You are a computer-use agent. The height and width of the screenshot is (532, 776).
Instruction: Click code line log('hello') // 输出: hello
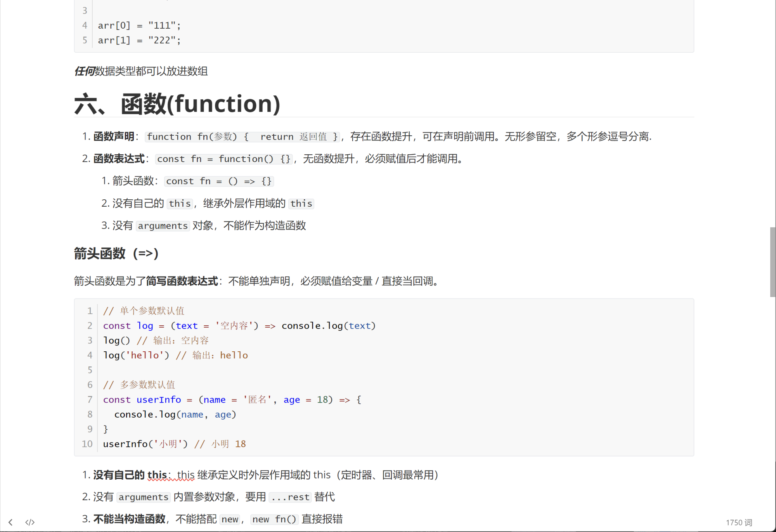click(x=175, y=355)
